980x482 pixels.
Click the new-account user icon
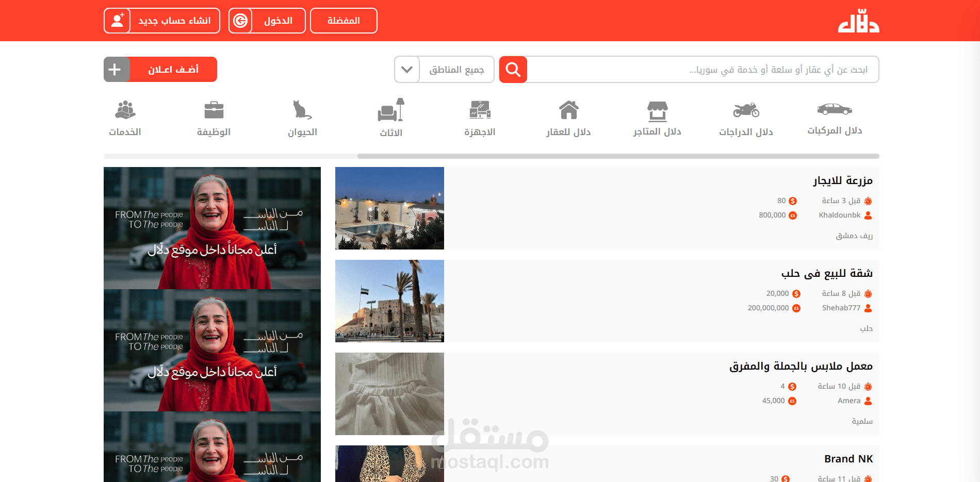(118, 21)
